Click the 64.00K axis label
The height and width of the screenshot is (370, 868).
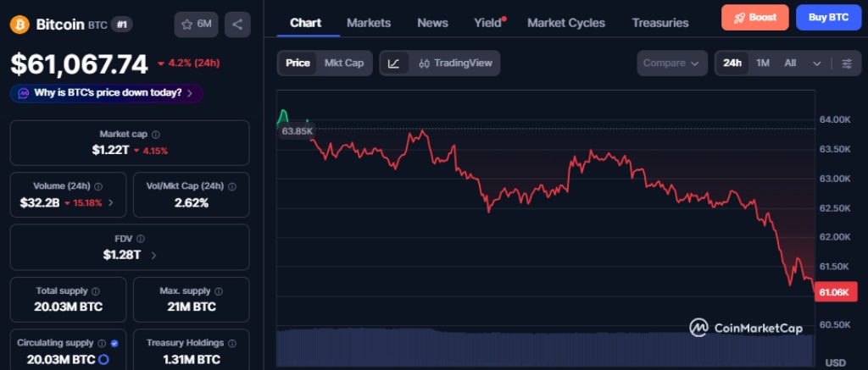834,119
